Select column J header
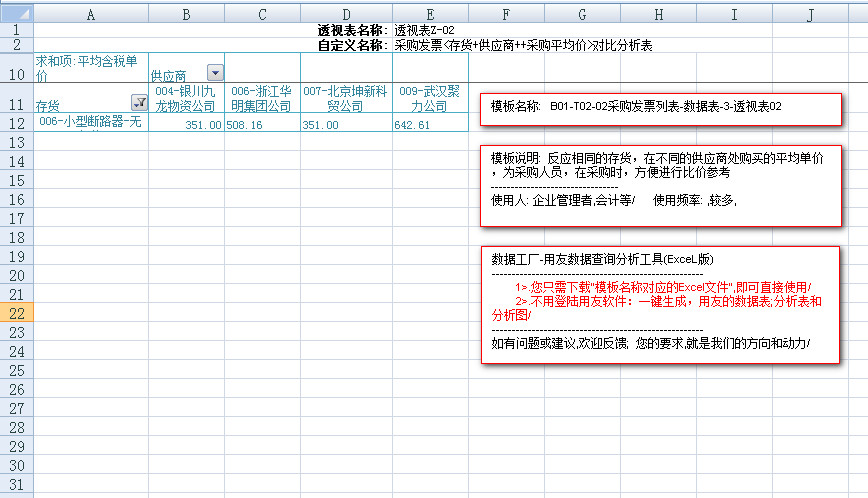Viewport: 868px width, 498px height. 809,13
